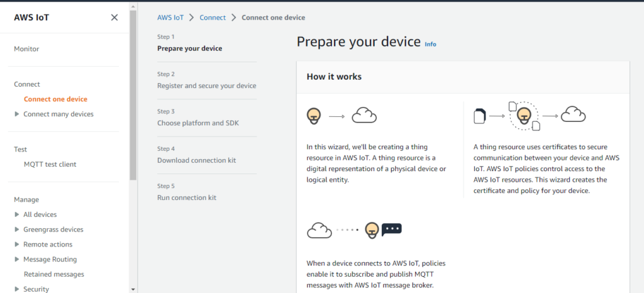Screen dimensions: 644x293
Task: Open Message Routing sidebar item
Action: point(50,259)
